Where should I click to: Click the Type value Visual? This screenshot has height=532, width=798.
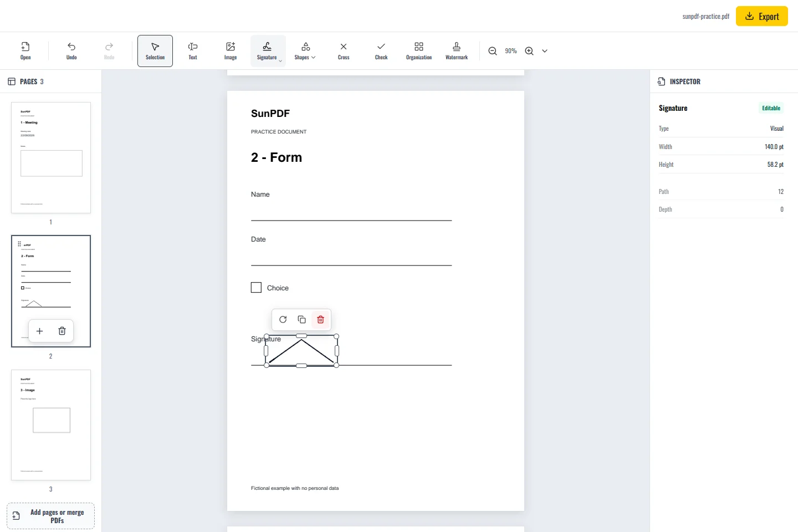tap(776, 129)
